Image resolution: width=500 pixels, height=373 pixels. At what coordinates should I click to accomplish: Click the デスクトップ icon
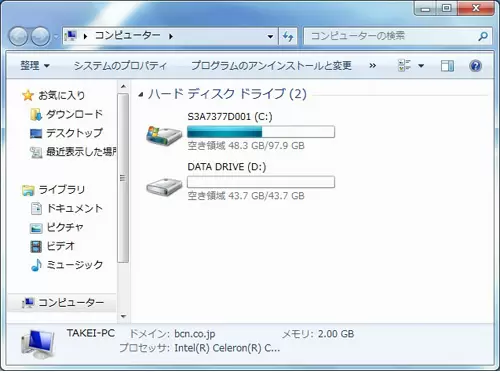(x=36, y=134)
